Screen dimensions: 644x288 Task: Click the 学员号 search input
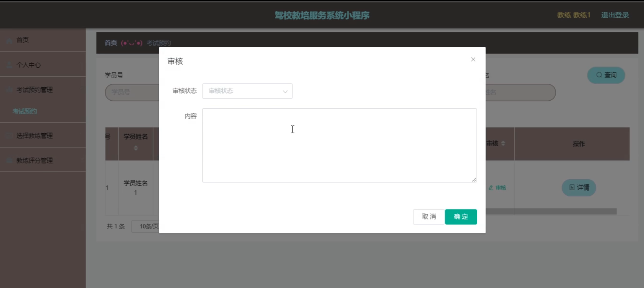(x=132, y=92)
